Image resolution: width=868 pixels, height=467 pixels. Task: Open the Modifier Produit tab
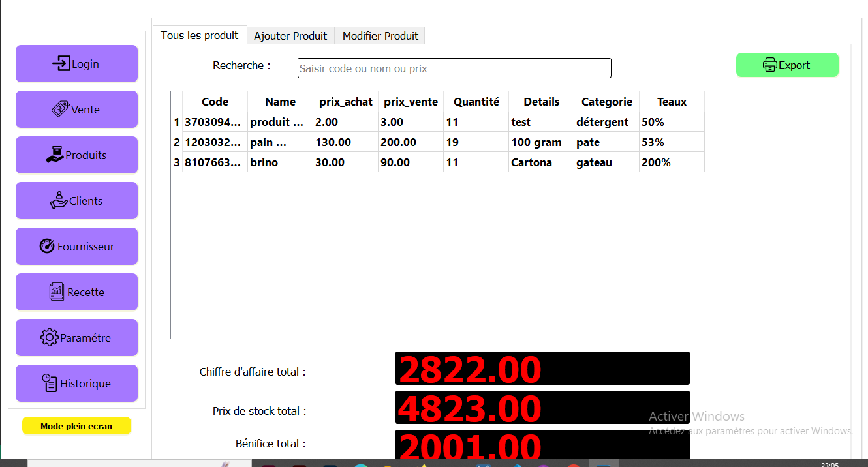[x=380, y=36]
